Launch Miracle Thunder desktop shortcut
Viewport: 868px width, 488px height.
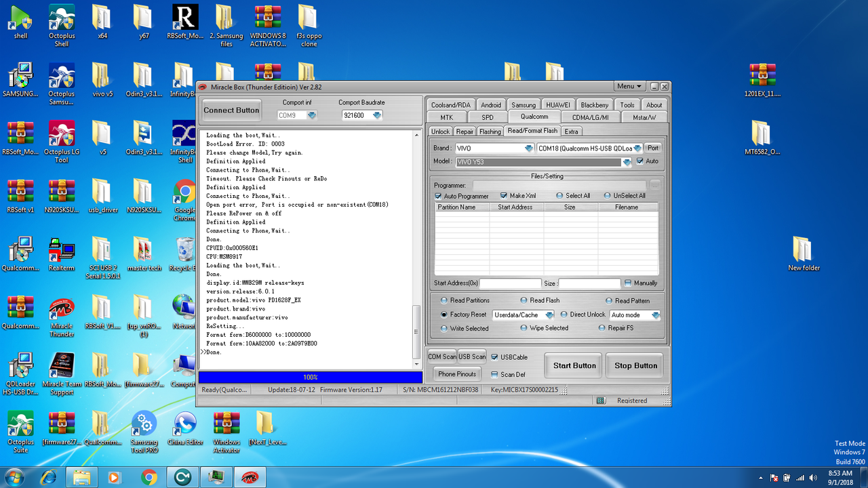click(62, 317)
